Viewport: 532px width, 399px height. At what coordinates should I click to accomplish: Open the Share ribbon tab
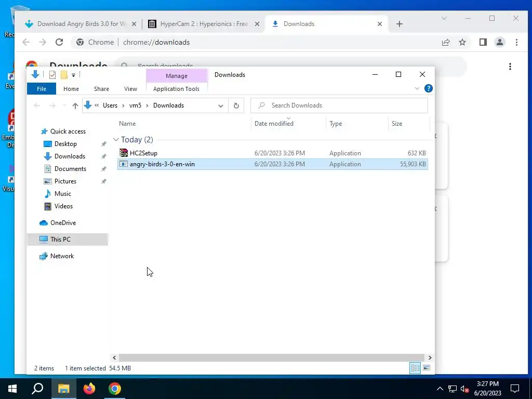[x=101, y=89]
